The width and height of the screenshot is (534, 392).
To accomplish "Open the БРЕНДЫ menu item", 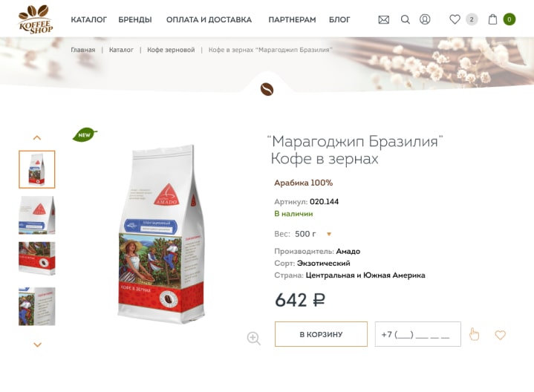I will coord(135,20).
